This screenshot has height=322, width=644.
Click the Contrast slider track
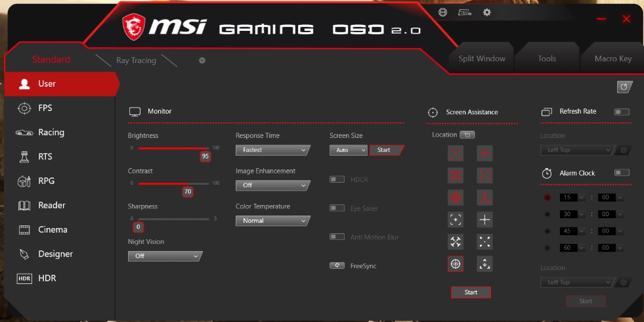[173, 184]
